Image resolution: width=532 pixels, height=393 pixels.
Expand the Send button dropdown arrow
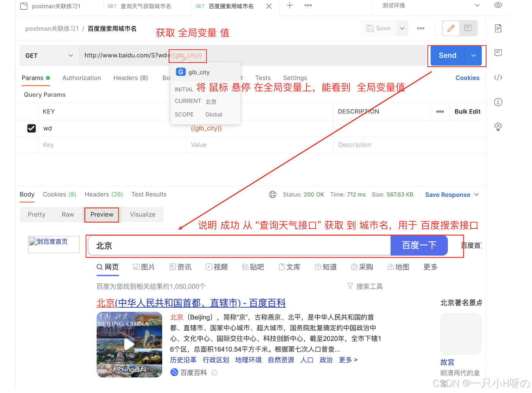[x=473, y=55]
